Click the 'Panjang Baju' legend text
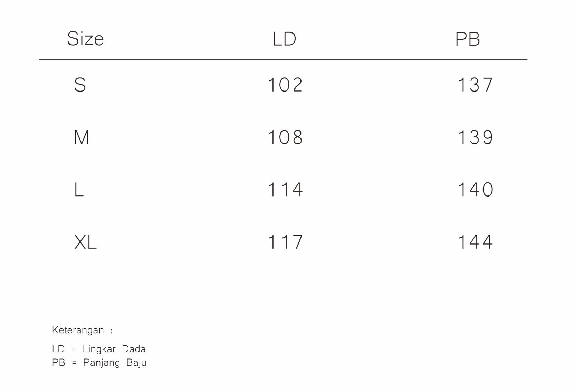Viewport: 574px width, 392px height. [x=115, y=363]
